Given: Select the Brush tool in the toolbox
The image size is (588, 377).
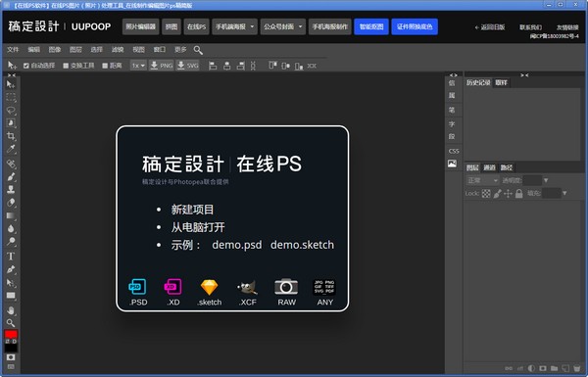Looking at the screenshot, I should [11, 176].
